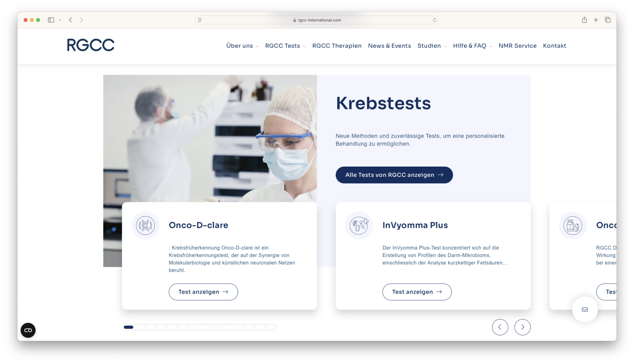This screenshot has height=364, width=634.
Task: Go to next carousel slide arrow
Action: [x=522, y=327]
